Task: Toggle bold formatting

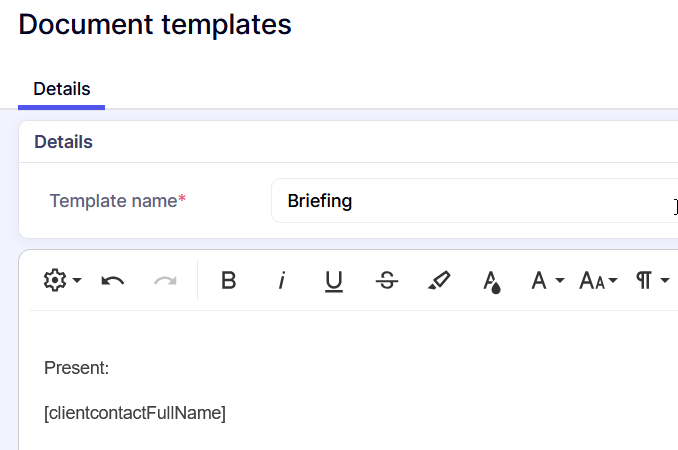Action: click(228, 281)
